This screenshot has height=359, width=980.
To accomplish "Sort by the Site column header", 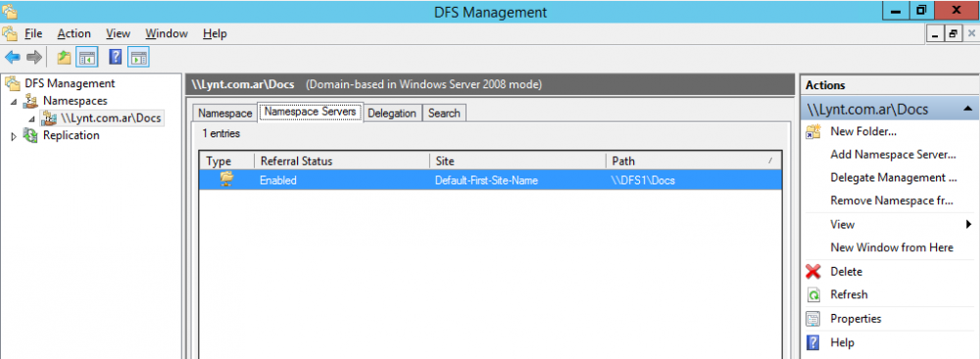I will point(517,161).
